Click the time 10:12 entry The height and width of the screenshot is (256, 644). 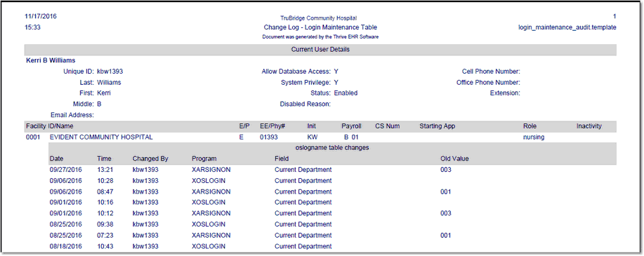click(105, 213)
